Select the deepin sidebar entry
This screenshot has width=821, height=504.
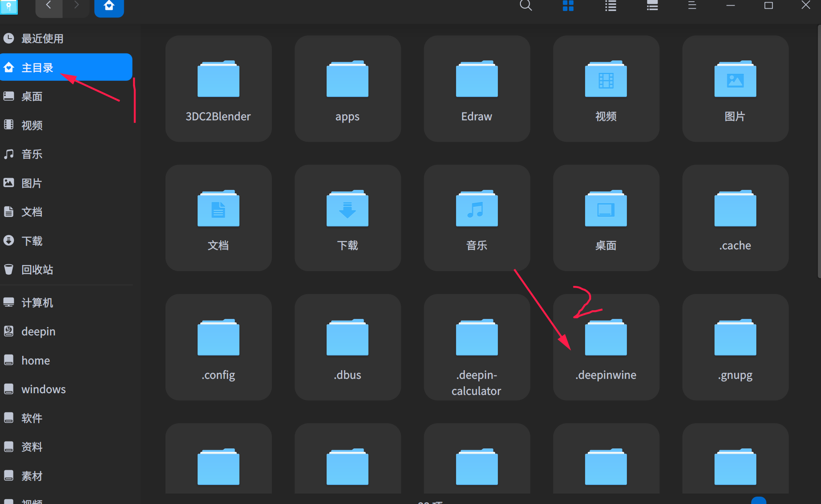(38, 331)
